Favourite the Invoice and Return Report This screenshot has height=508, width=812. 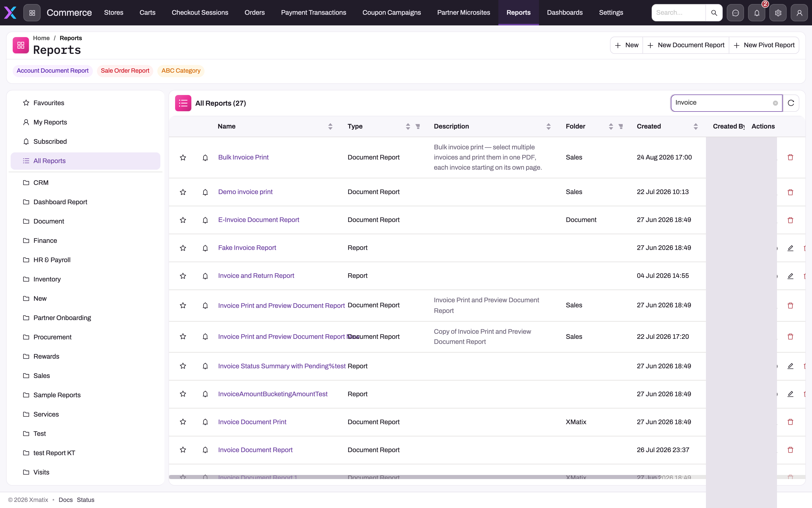click(x=183, y=276)
